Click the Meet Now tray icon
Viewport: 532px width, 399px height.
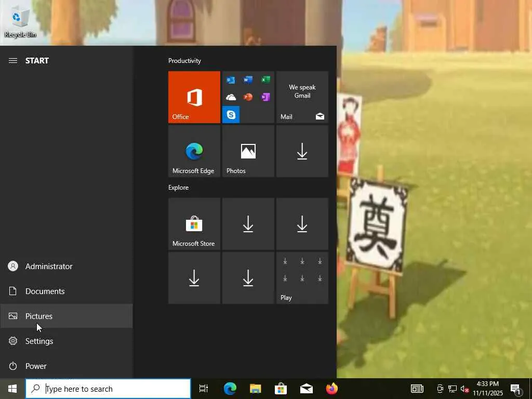440,389
